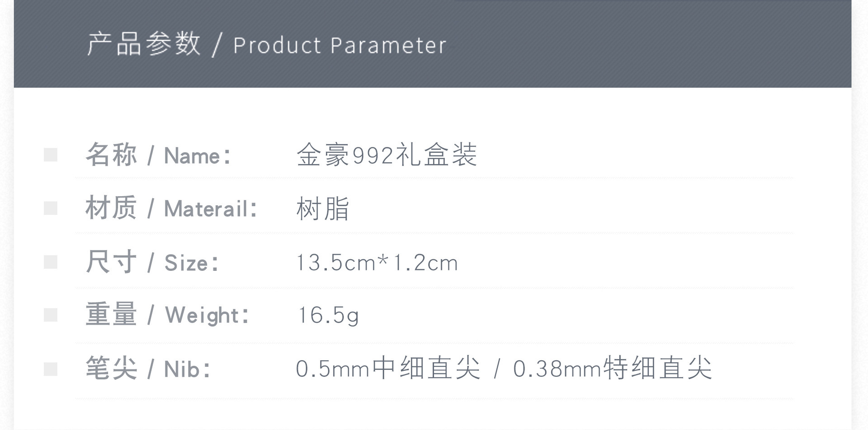
Task: Click the Nib: label text
Action: point(188,369)
